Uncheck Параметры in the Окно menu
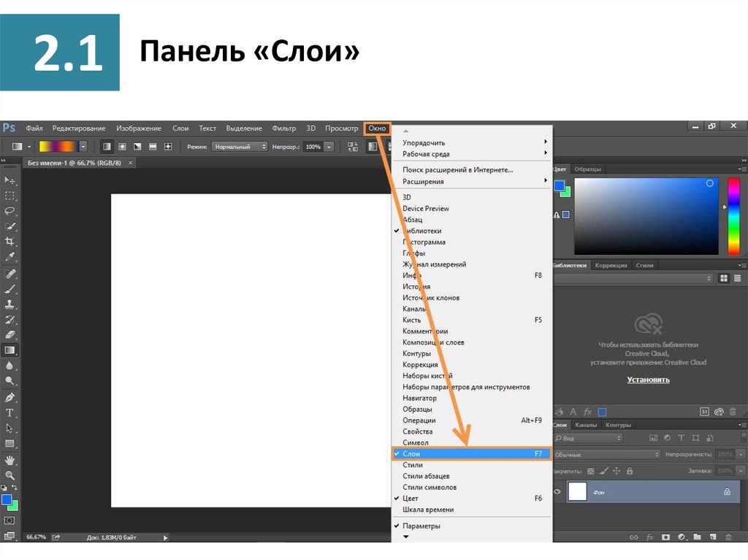This screenshot has width=748, height=560. pos(421,526)
